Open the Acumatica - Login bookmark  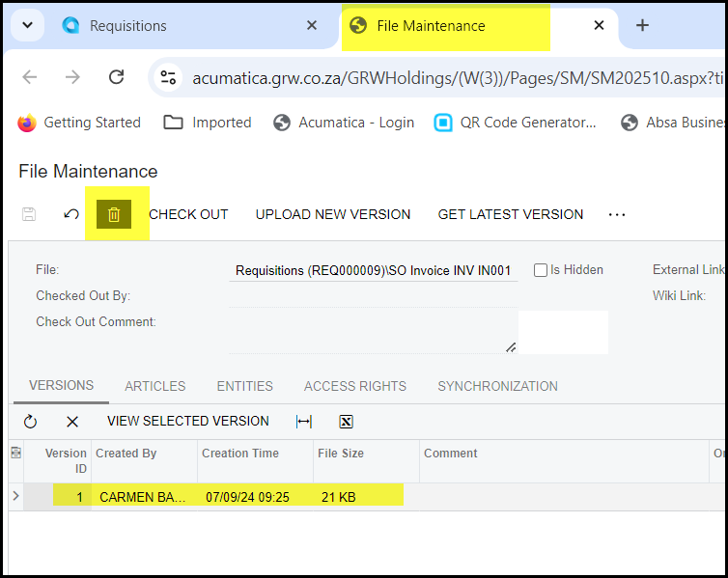(344, 123)
